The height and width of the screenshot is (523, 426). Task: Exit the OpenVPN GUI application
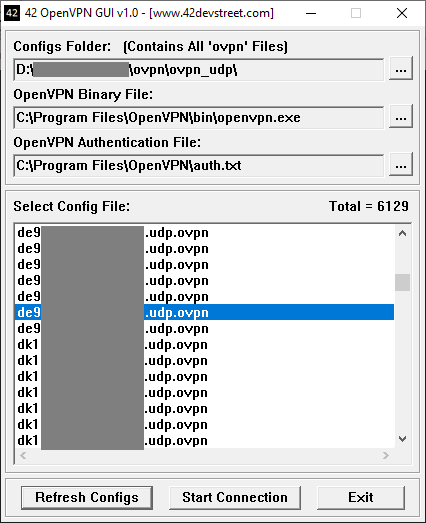(x=361, y=497)
